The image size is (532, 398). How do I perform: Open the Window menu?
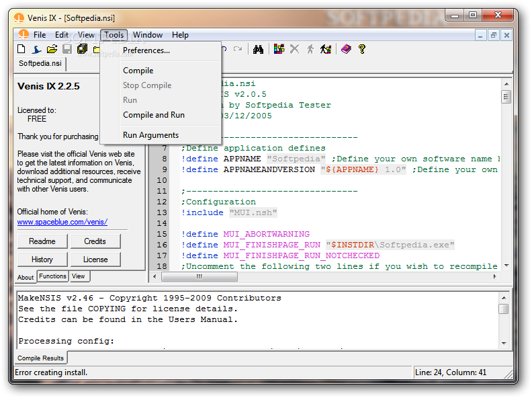(x=148, y=35)
